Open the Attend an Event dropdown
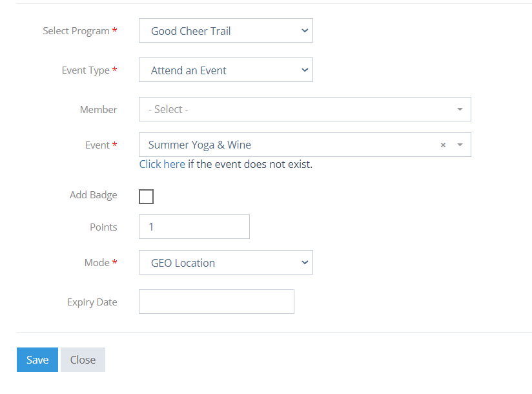Image resolution: width=532 pixels, height=394 pixels. coord(225,70)
